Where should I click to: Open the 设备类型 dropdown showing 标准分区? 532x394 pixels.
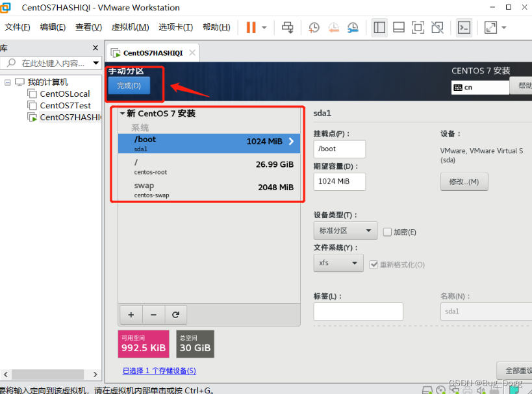346,230
